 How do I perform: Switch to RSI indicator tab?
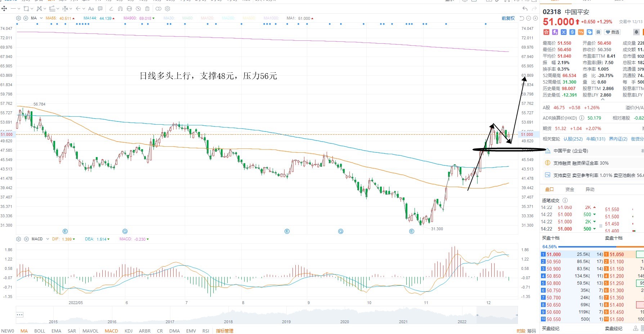(206, 331)
